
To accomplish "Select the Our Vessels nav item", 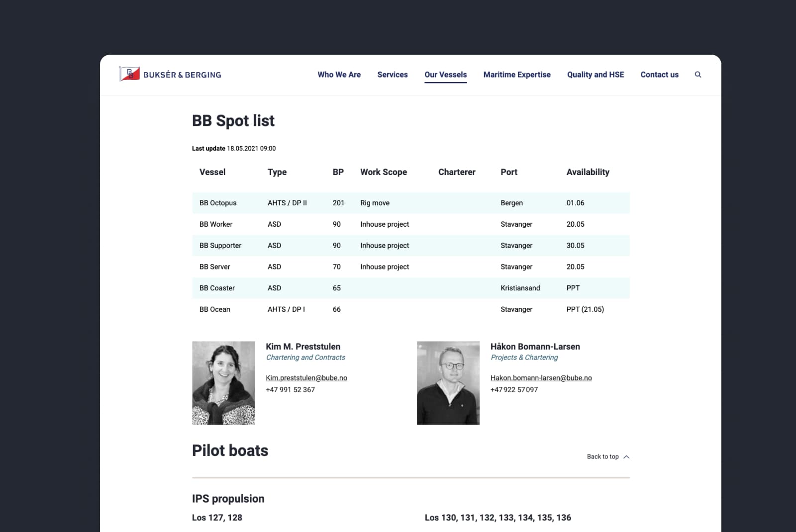I will pyautogui.click(x=445, y=75).
